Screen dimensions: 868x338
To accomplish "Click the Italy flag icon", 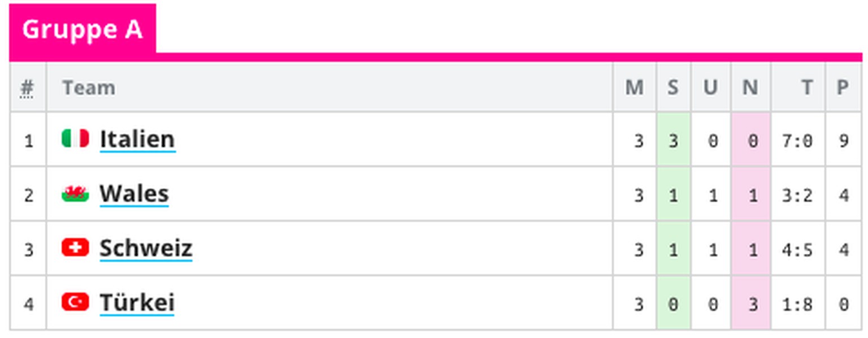I will [x=75, y=138].
